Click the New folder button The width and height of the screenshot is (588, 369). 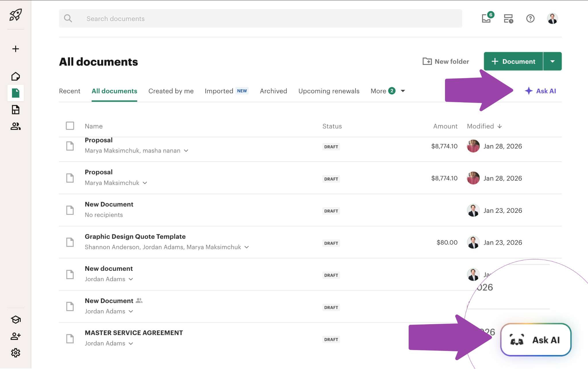(446, 61)
